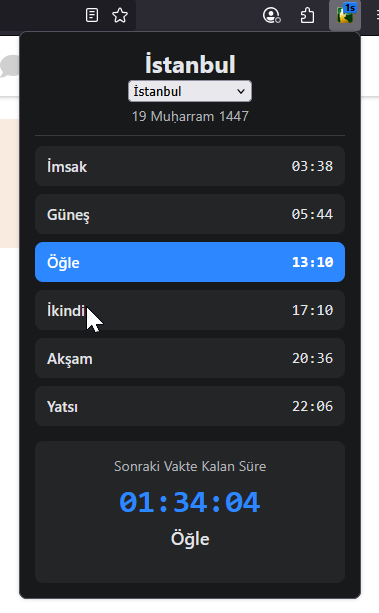
Task: Click the highlighted Öğle row
Action: 190,262
